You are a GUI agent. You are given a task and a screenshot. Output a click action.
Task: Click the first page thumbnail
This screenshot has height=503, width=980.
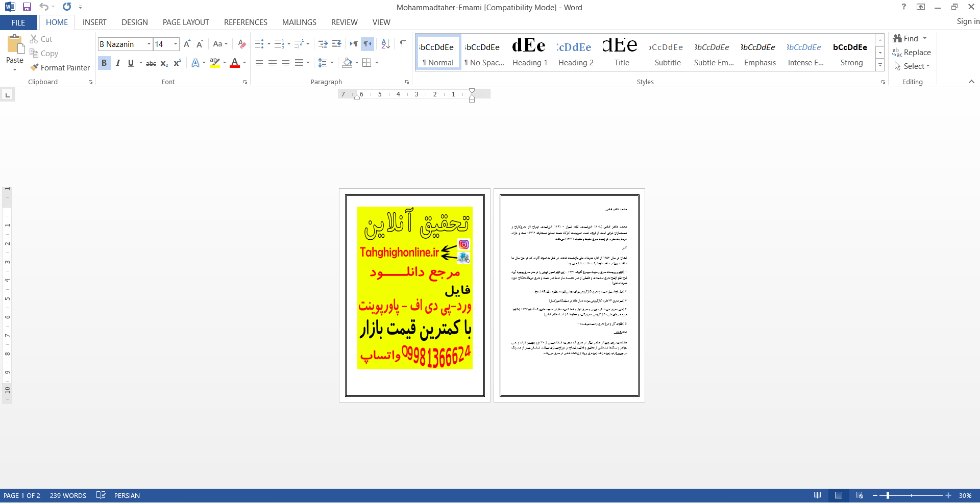tap(414, 295)
